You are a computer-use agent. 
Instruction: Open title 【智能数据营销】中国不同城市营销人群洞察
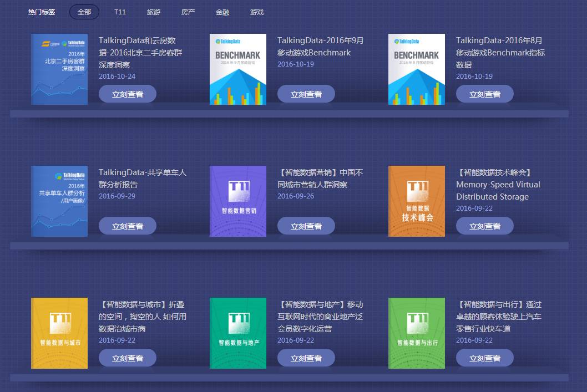click(320, 179)
